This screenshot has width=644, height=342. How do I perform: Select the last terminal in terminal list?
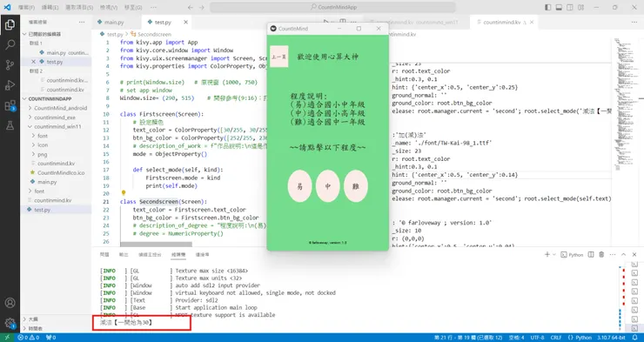click(634, 328)
